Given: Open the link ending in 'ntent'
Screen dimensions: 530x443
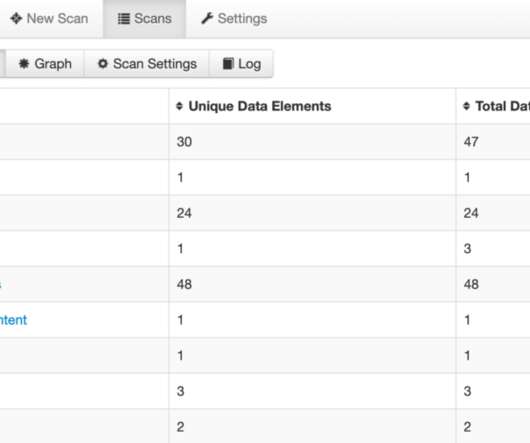Looking at the screenshot, I should (13, 320).
